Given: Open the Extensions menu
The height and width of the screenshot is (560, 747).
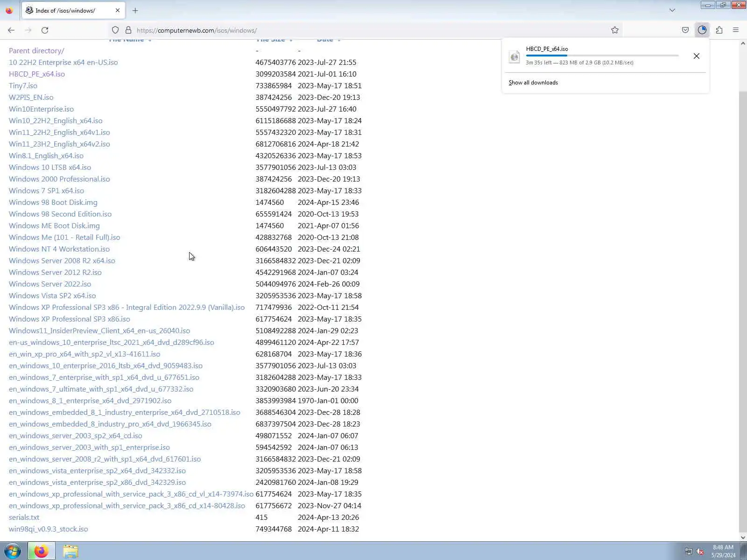Looking at the screenshot, I should point(719,30).
